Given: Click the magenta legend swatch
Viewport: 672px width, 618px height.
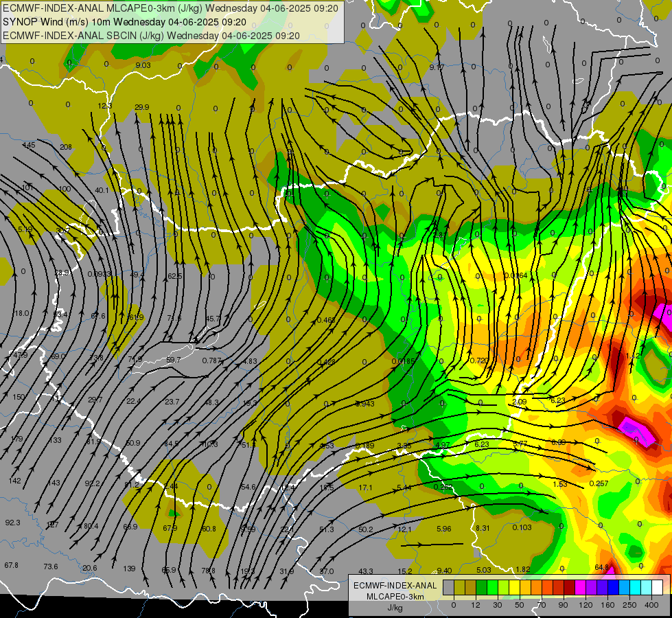Looking at the screenshot, I should click(x=581, y=587).
